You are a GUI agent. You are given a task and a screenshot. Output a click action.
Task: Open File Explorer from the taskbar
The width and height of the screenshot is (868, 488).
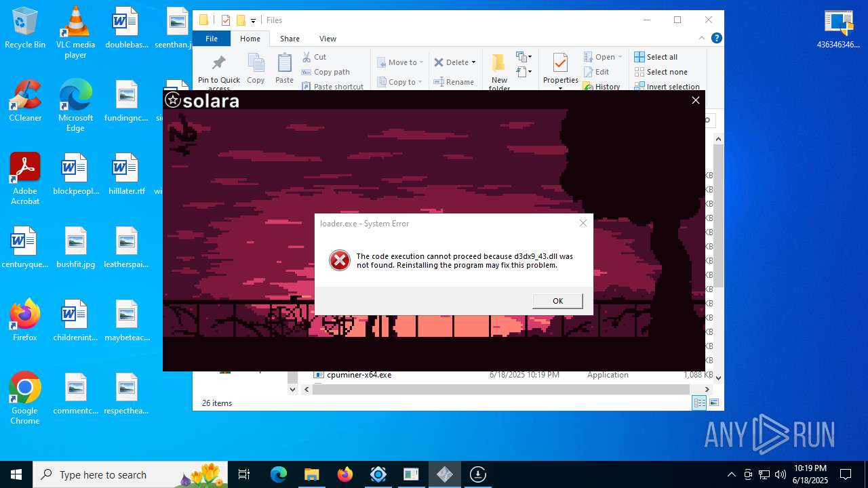pyautogui.click(x=311, y=474)
